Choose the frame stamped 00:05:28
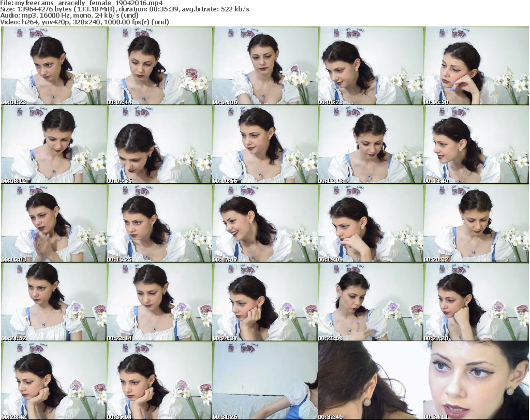Screen dimensions: 530x420 [371, 66]
